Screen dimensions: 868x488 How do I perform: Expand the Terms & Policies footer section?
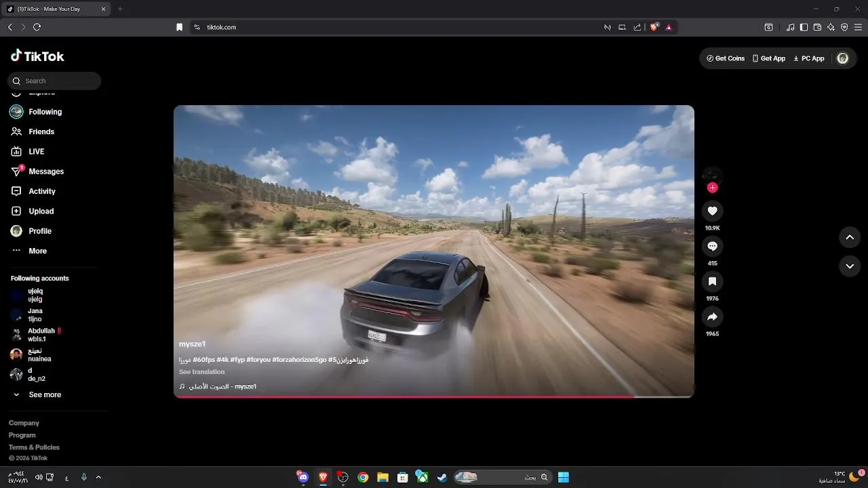pos(34,447)
